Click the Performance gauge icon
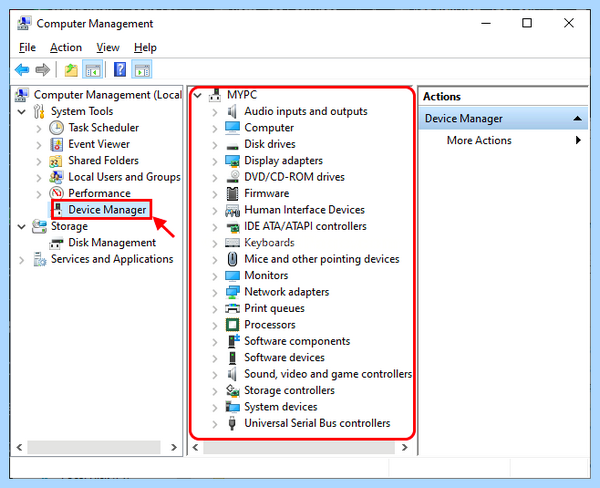 56,193
